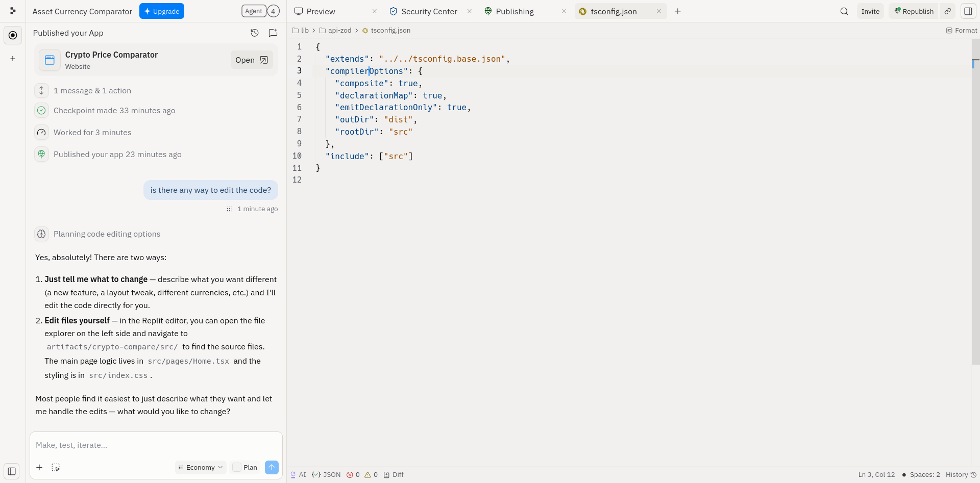
Task: Click the Republish button
Action: 914,11
